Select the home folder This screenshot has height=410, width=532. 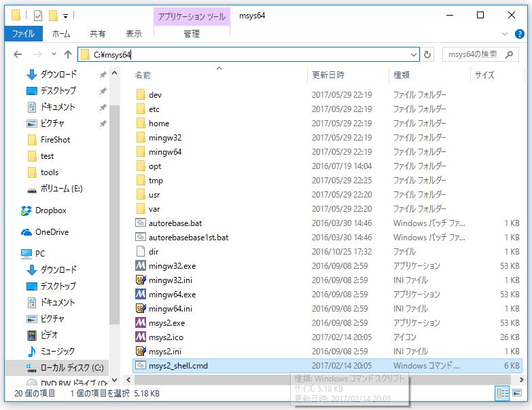pyautogui.click(x=159, y=124)
